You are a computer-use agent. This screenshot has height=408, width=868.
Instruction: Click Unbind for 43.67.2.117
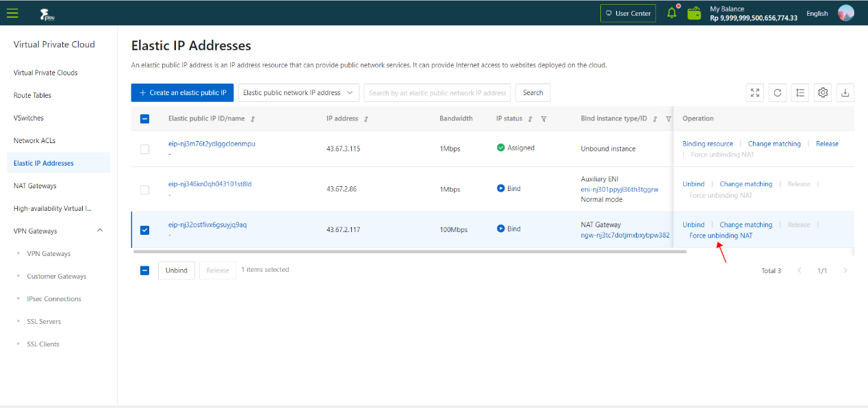693,225
